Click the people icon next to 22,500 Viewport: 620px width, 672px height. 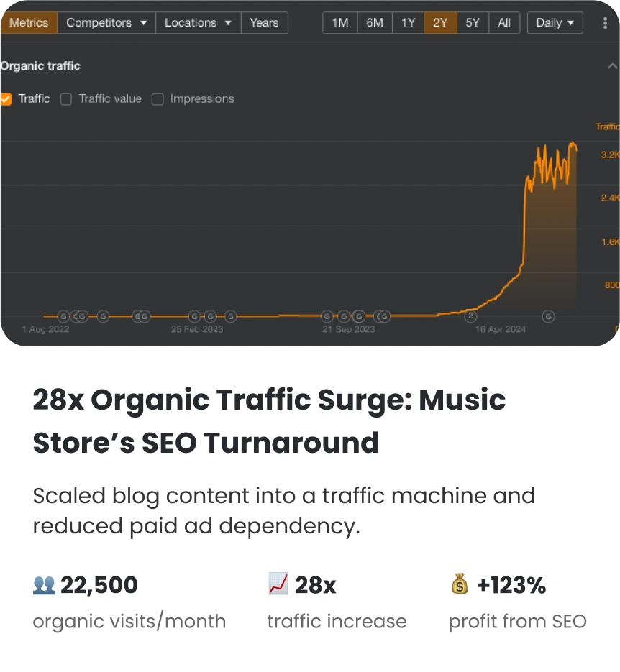coord(44,585)
